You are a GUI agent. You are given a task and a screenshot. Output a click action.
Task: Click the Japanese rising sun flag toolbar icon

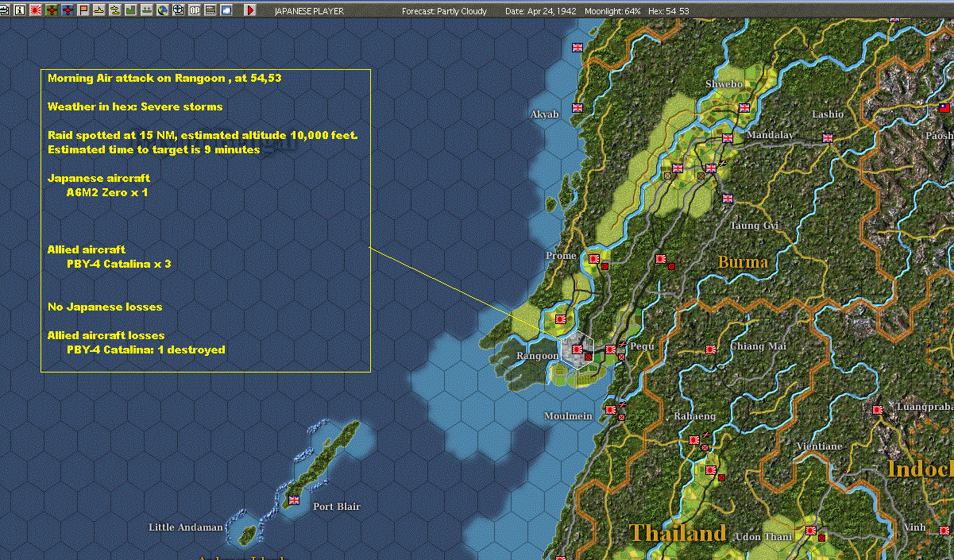point(36,10)
